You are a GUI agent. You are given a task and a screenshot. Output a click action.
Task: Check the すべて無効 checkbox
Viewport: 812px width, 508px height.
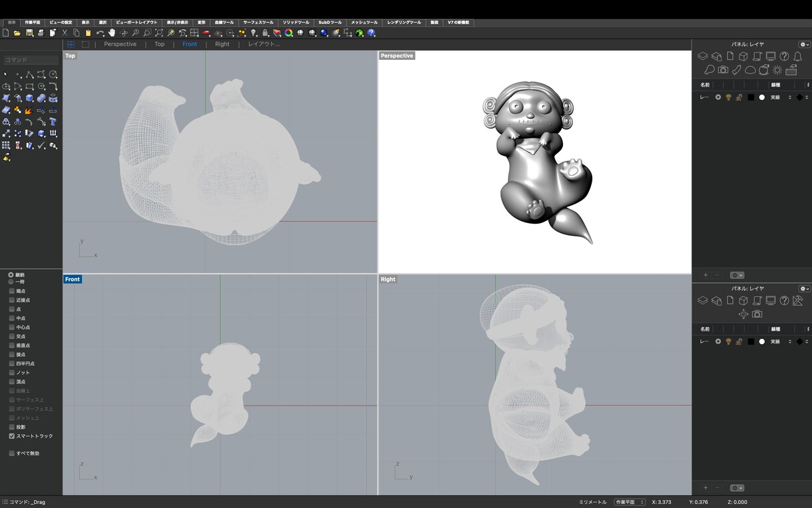pyautogui.click(x=11, y=453)
